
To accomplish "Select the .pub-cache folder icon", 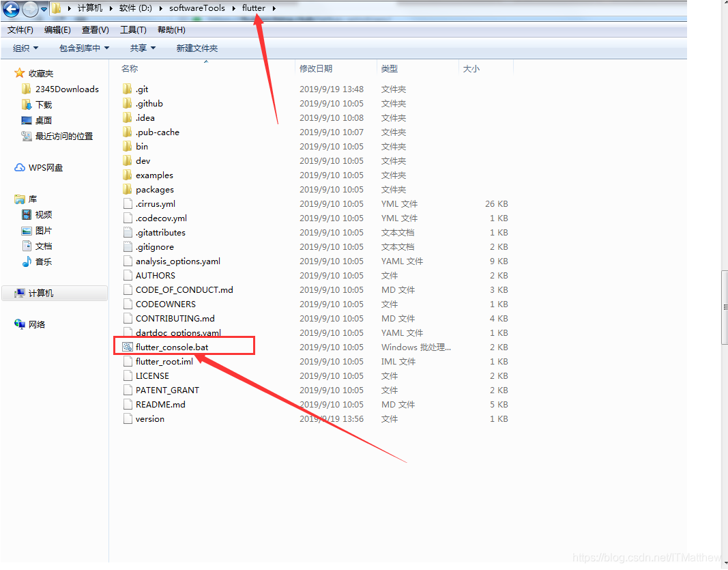I will coord(127,132).
